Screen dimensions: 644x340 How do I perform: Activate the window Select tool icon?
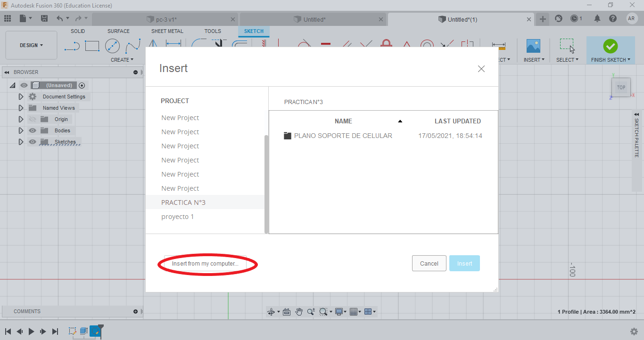point(567,46)
